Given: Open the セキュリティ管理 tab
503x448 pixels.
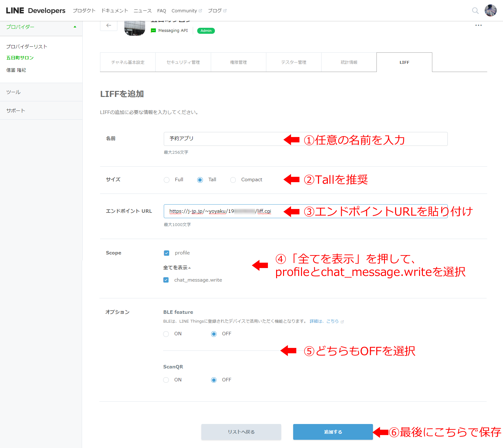Looking at the screenshot, I should pos(183,62).
